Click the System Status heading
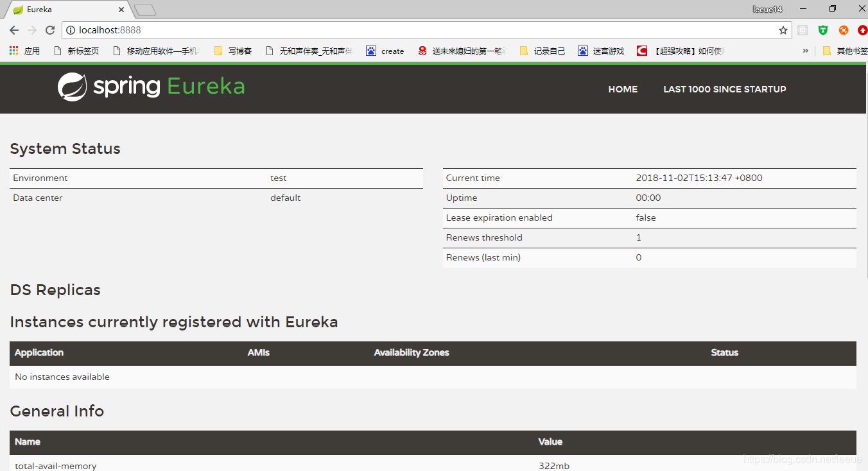 point(65,149)
